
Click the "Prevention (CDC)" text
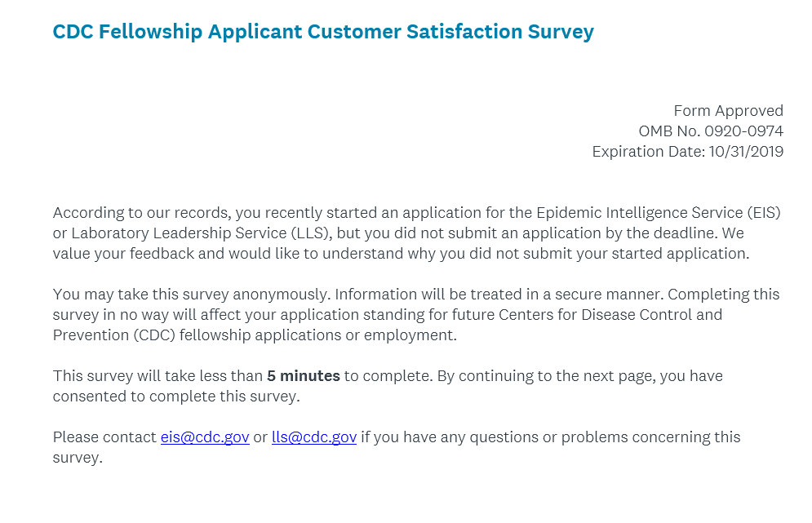click(x=113, y=335)
